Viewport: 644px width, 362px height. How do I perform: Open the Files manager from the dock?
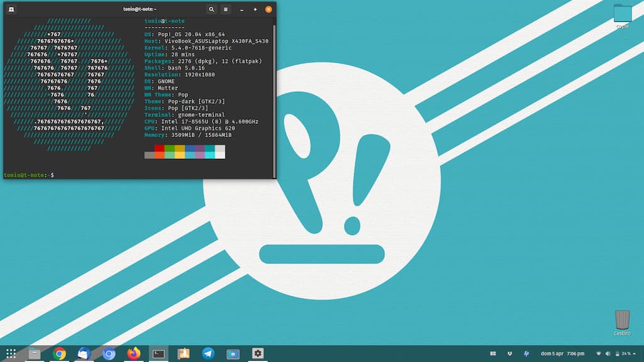(x=35, y=354)
